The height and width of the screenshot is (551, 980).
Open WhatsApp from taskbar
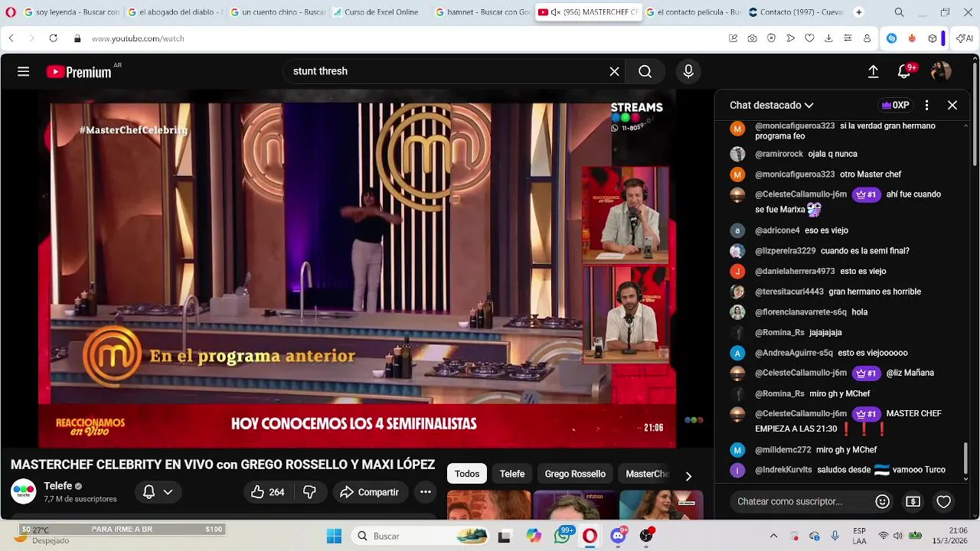[x=563, y=536]
